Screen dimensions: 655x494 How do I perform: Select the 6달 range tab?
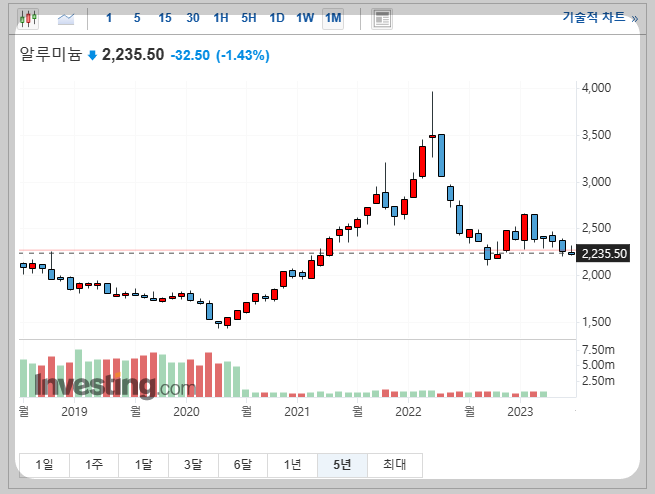click(x=242, y=464)
